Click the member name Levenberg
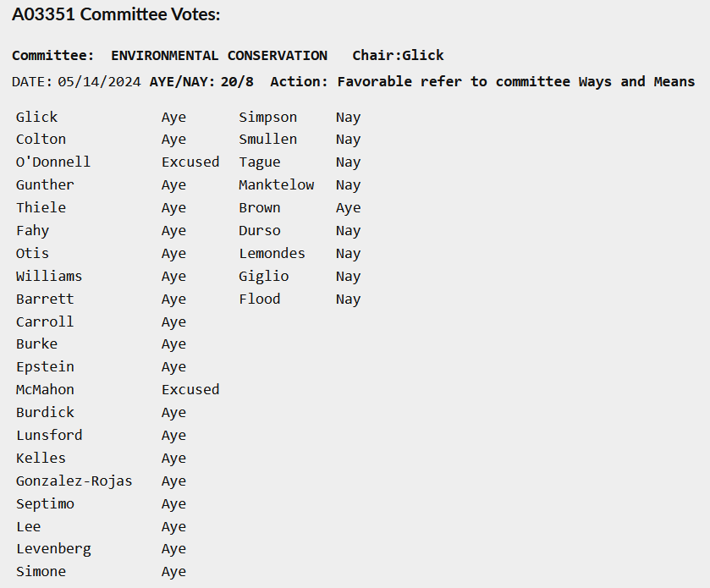 pyautogui.click(x=53, y=549)
